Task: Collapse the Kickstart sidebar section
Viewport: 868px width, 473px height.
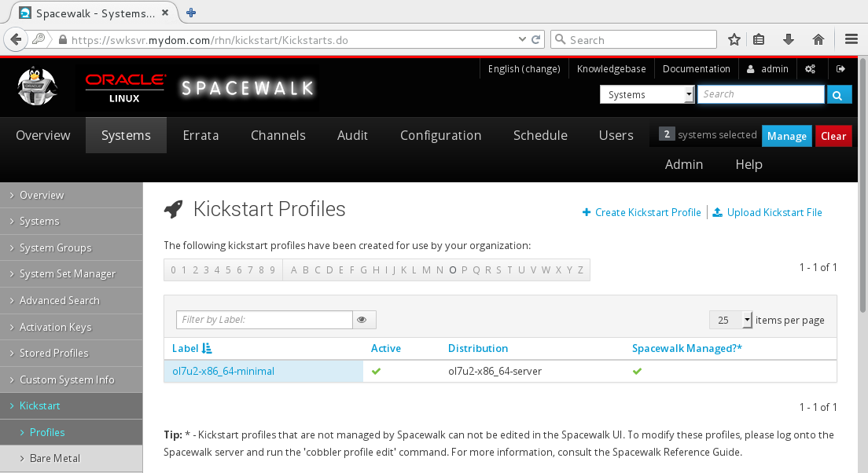Action: pos(72,405)
